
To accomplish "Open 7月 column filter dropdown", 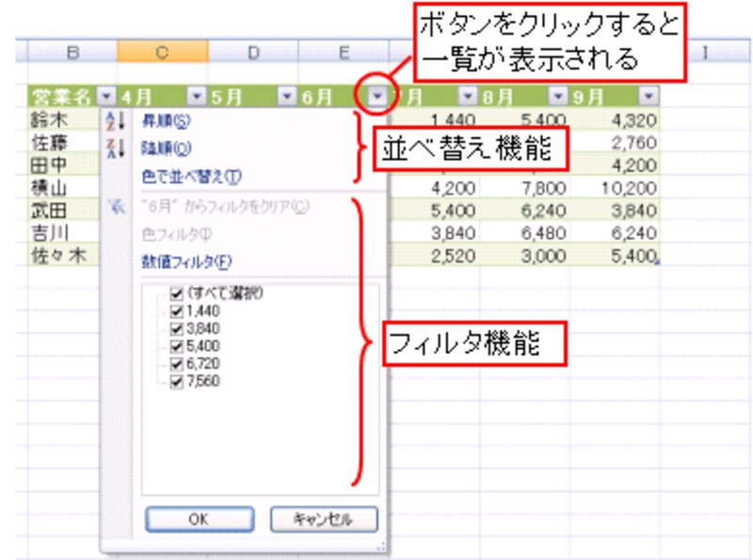I will click(x=467, y=97).
